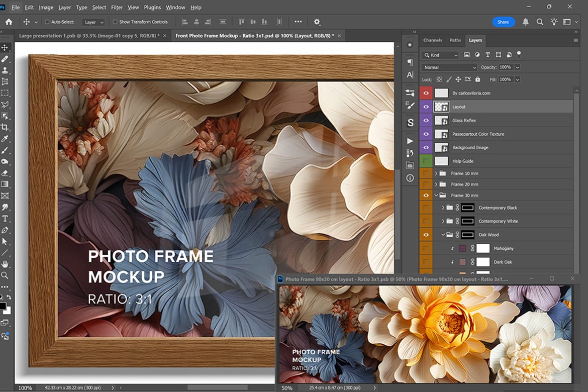Select the Horizontal Type tool

(5, 219)
